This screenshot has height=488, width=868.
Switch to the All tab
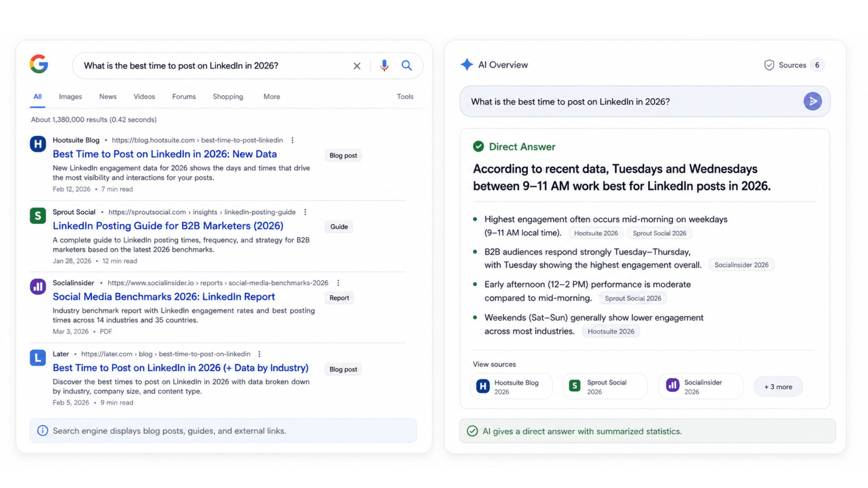coord(38,97)
